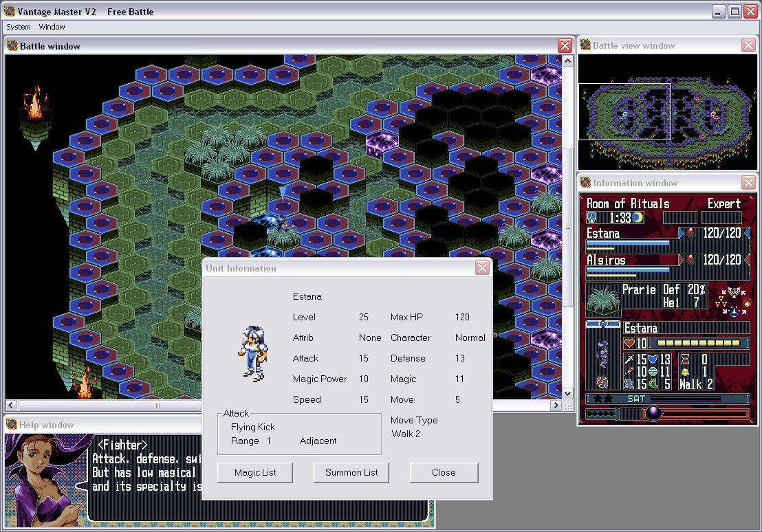Screen dimensions: 762x532
Task: Click the moon phase icon after 1:33
Action: click(x=638, y=217)
